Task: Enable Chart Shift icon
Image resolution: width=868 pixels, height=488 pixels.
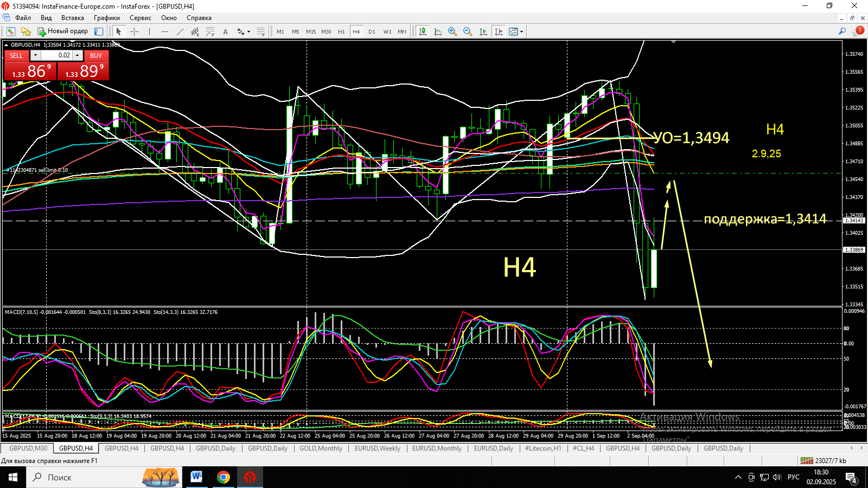Action: tap(498, 31)
